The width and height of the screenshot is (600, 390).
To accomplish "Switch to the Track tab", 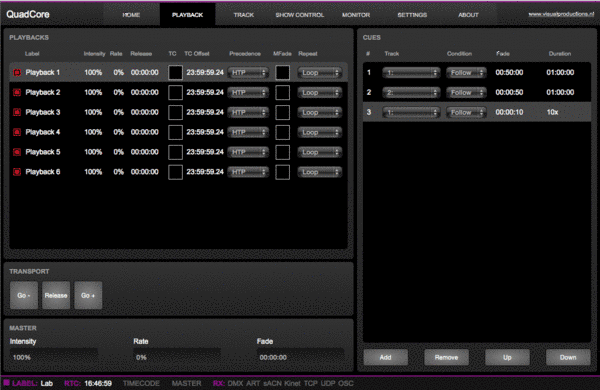I will point(244,15).
